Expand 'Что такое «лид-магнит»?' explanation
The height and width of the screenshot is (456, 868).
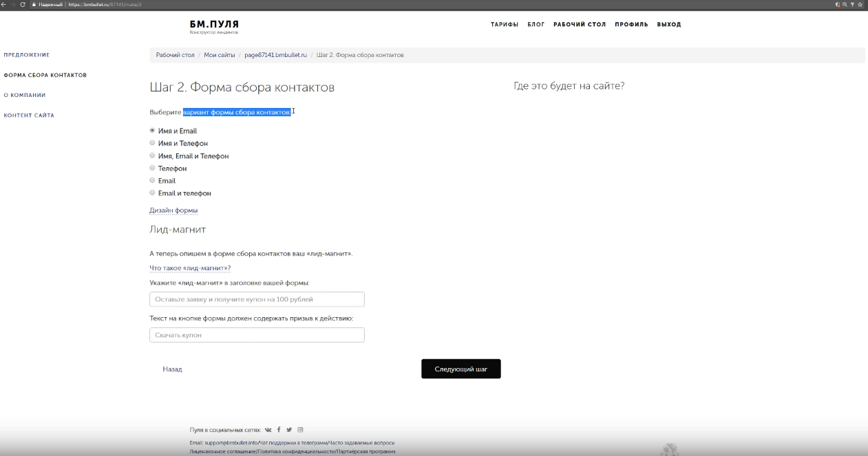click(x=190, y=268)
